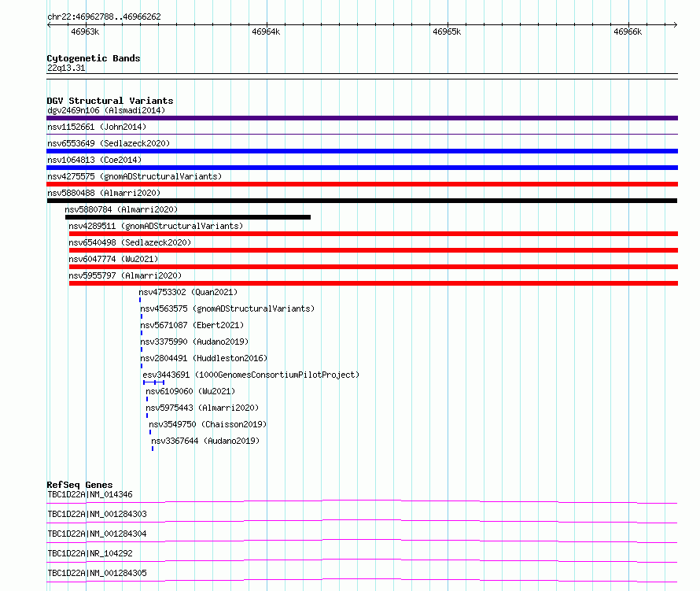Click the red nsv5955797 variant bar
This screenshot has height=591, width=700.
coord(374,283)
